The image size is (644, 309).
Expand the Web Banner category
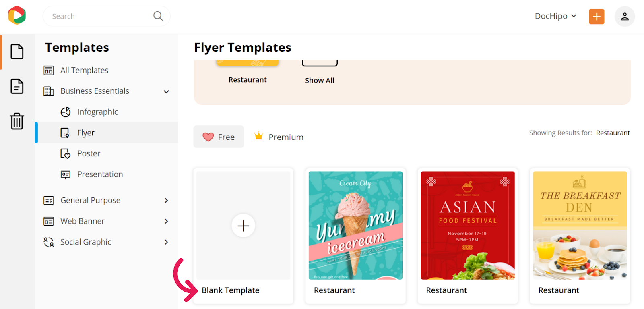point(166,221)
